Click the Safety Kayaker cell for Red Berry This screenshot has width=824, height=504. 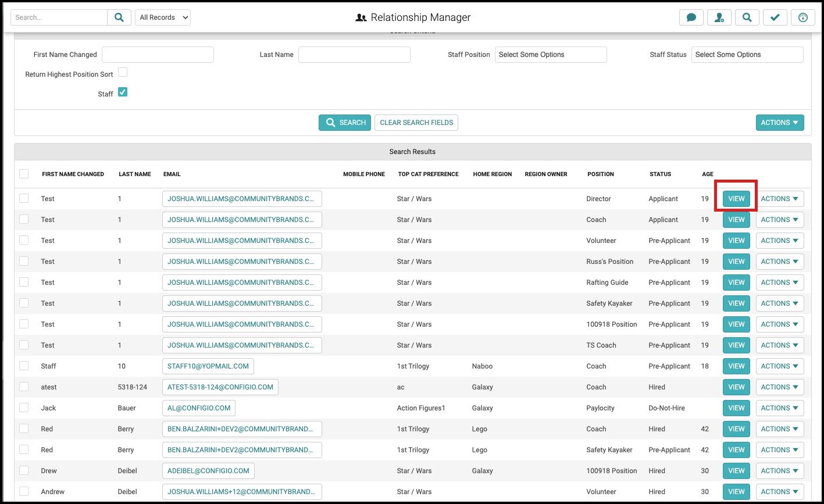(x=609, y=450)
